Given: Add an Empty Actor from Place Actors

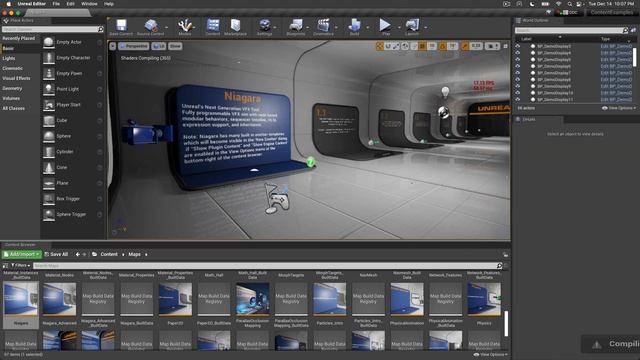Looking at the screenshot, I should pos(73,42).
